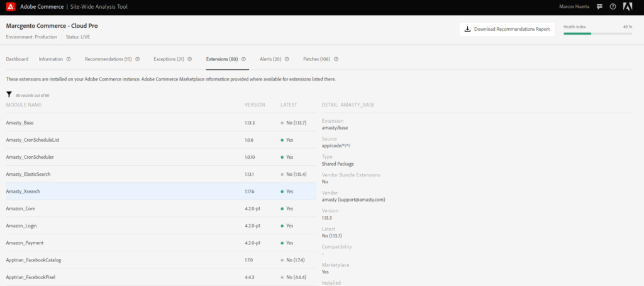
Task: Click latest status No (4.6.4)
Action: tap(295, 277)
